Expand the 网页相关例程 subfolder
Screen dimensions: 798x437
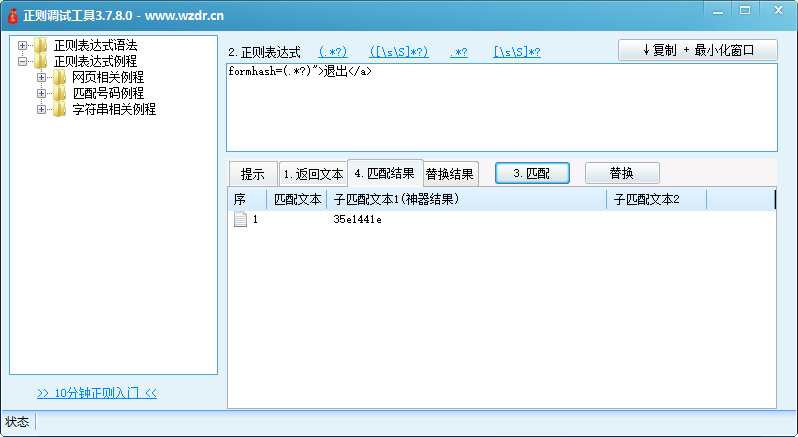[x=41, y=78]
